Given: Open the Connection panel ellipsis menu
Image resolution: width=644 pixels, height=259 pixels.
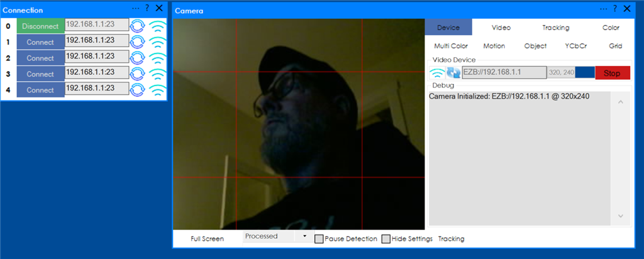Looking at the screenshot, I should 136,8.
